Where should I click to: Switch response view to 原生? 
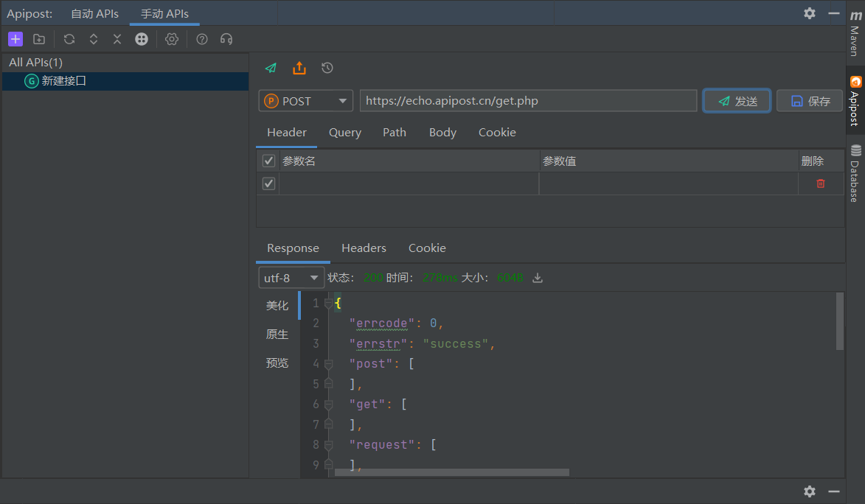click(x=277, y=335)
